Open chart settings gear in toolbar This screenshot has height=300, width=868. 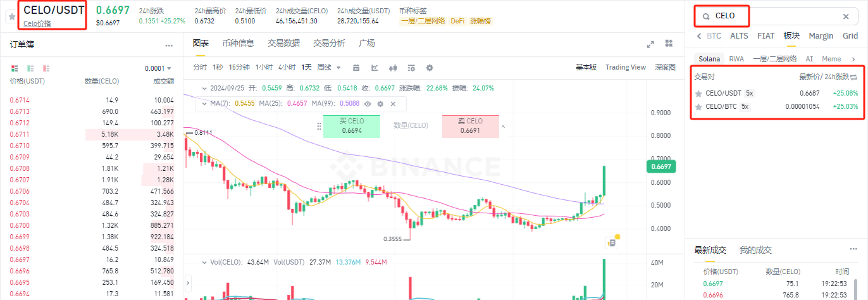pyautogui.click(x=430, y=68)
